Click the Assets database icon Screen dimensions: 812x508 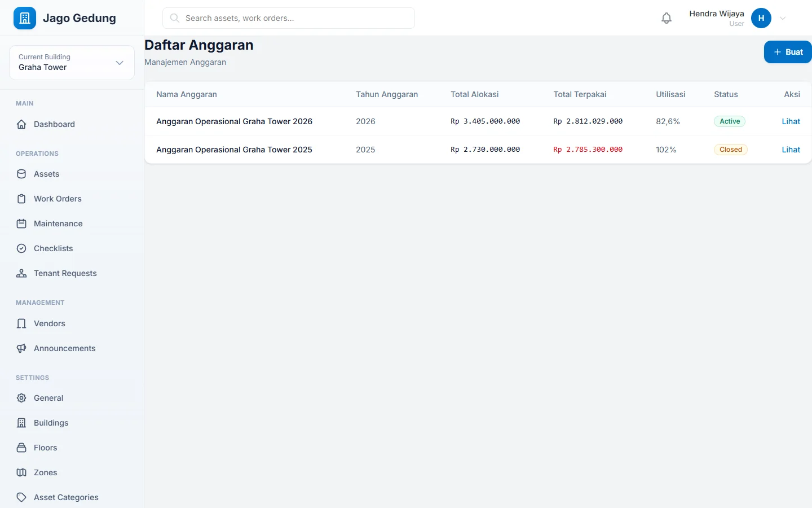[21, 174]
